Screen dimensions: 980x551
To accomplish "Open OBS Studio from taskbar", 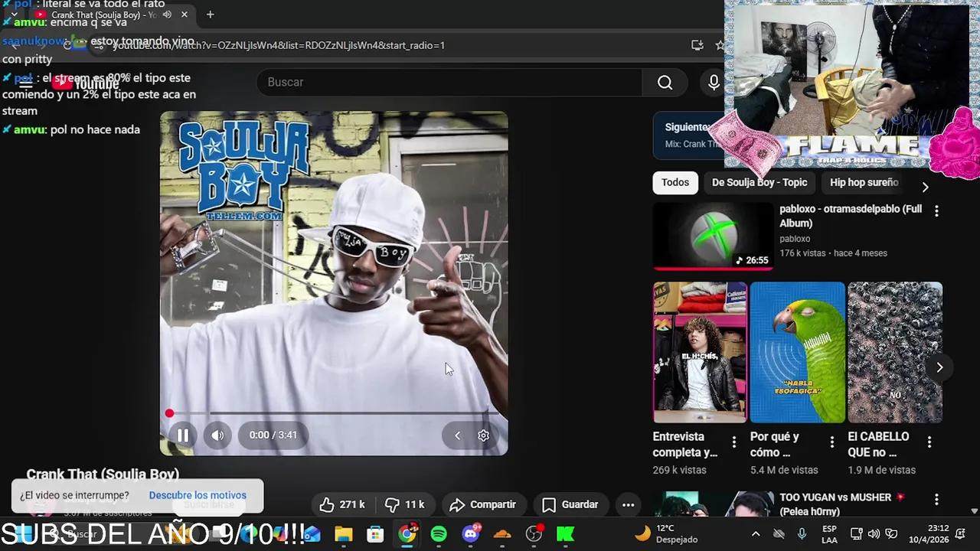I will 534,533.
